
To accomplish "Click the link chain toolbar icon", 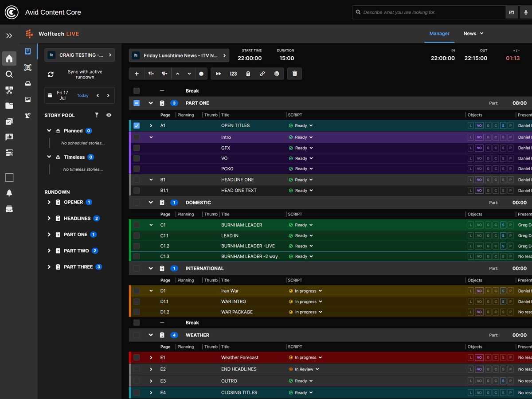I will pyautogui.click(x=262, y=74).
